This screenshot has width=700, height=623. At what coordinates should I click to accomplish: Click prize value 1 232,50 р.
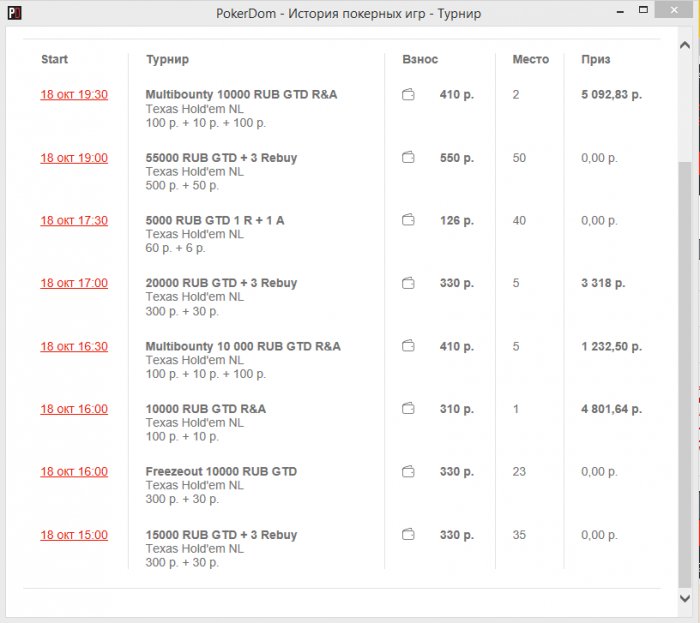pos(611,346)
